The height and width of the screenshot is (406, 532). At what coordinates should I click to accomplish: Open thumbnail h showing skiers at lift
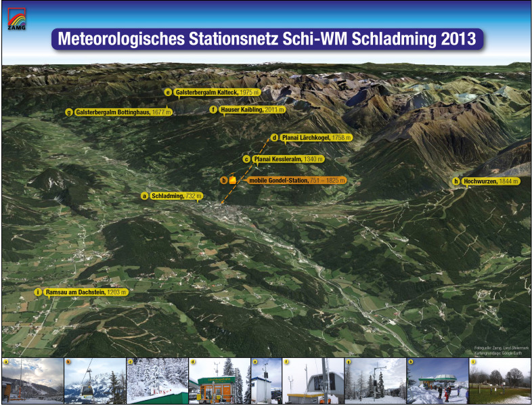[x=437, y=381]
